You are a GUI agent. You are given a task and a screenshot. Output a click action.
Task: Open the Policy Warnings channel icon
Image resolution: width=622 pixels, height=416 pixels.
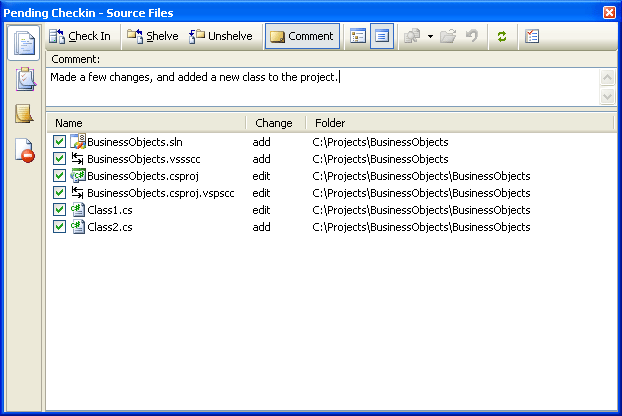point(23,150)
